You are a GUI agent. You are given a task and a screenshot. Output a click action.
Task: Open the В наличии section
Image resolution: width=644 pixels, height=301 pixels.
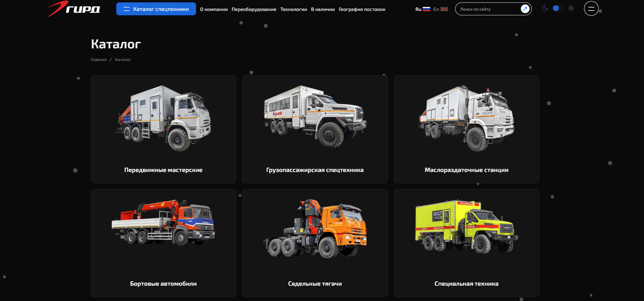323,10
